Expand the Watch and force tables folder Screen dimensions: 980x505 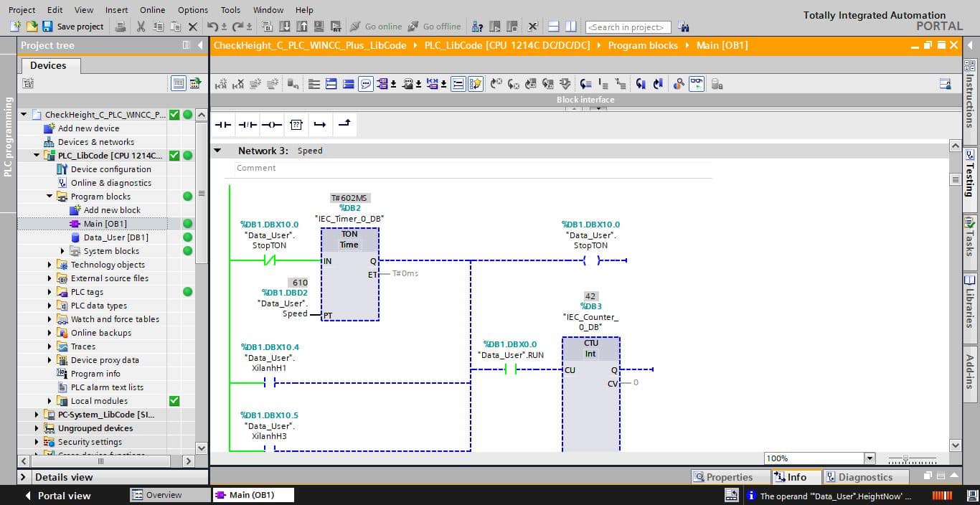tap(50, 319)
